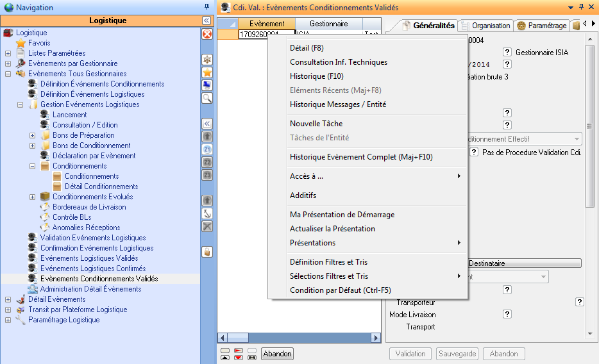The height and width of the screenshot is (364, 599).
Task: Click help button next to Gestionnaire ISIA
Action: tap(507, 52)
